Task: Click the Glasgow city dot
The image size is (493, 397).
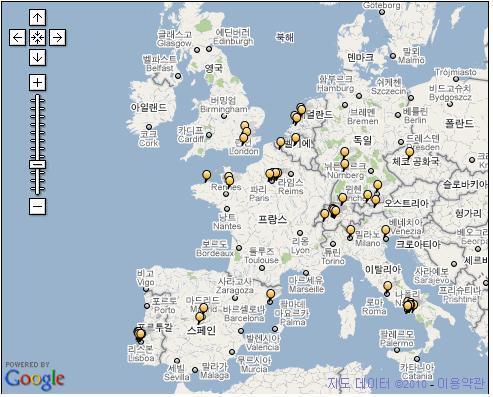Action: [x=197, y=50]
